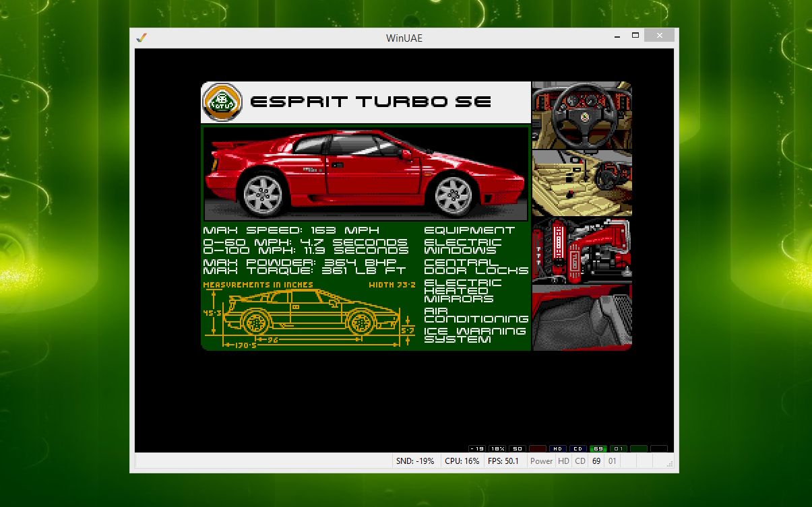812x507 pixels.
Task: Select the steering wheel dashboard thumbnail
Action: click(x=582, y=115)
